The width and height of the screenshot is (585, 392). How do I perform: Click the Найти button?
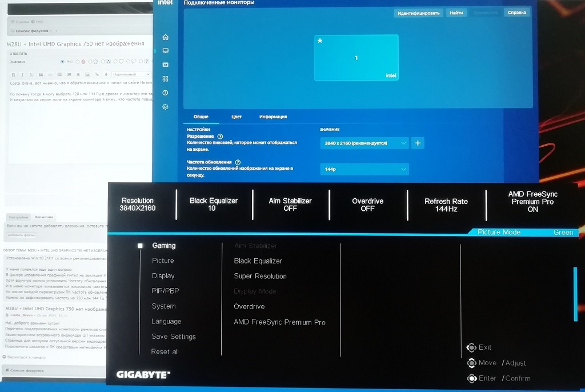point(456,13)
